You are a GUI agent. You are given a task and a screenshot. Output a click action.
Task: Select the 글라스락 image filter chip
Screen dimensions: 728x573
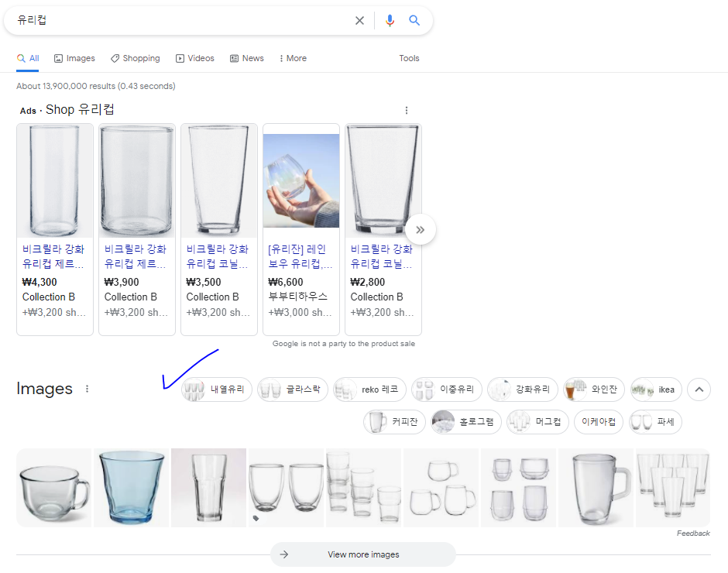point(293,389)
